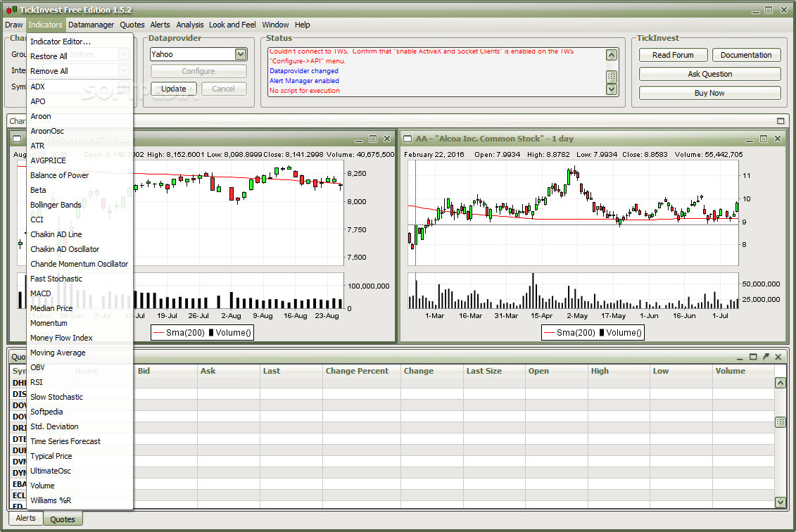Add the ATR indicator
The width and height of the screenshot is (796, 532).
pyautogui.click(x=80, y=146)
